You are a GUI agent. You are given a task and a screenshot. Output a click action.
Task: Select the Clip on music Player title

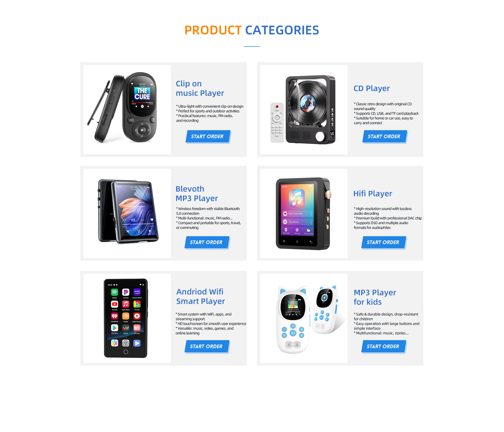click(x=200, y=88)
